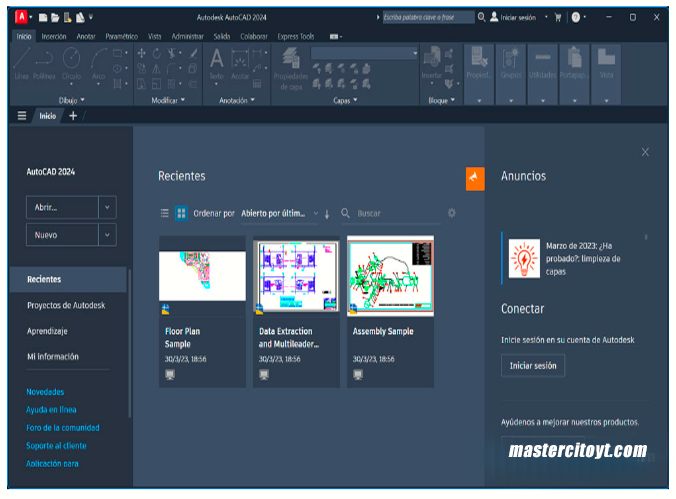Expand the Abrir dropdown arrow

[x=107, y=207]
